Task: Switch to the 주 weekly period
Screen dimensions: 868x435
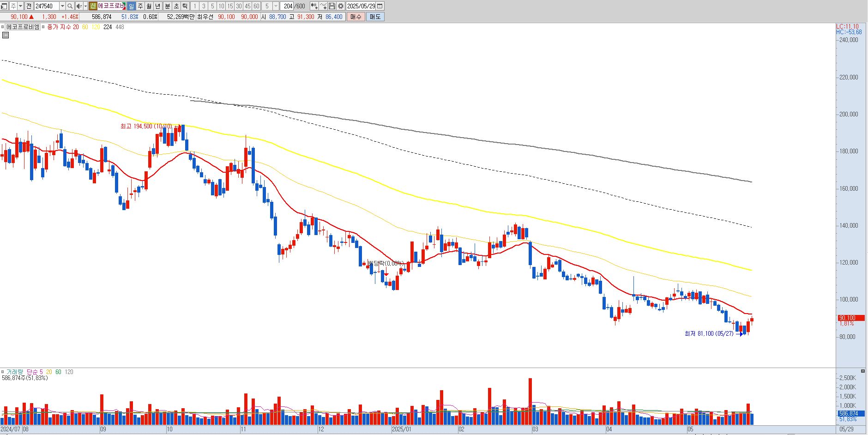Action: pos(140,6)
